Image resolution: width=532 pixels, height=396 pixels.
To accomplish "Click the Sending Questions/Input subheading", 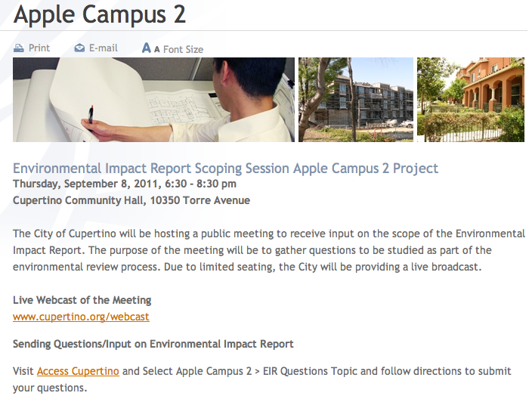I will (x=153, y=344).
